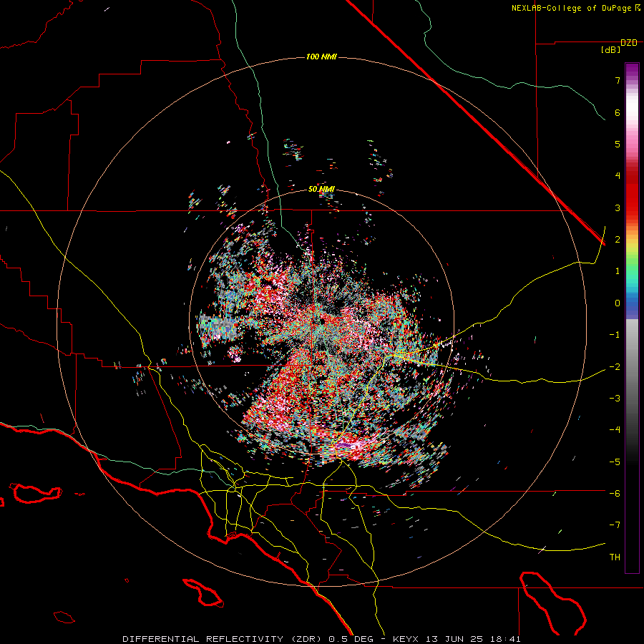Click the TH threshold label on the scale
The height and width of the screenshot is (644, 644).
click(x=615, y=557)
